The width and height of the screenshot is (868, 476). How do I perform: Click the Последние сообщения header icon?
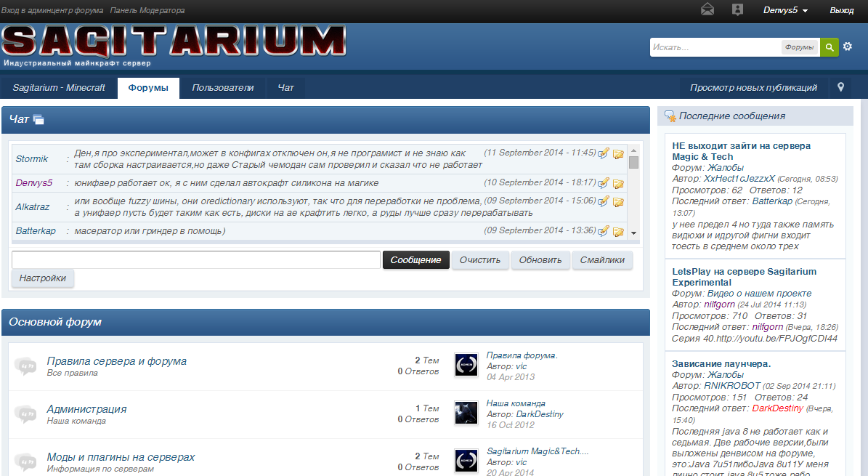point(670,116)
